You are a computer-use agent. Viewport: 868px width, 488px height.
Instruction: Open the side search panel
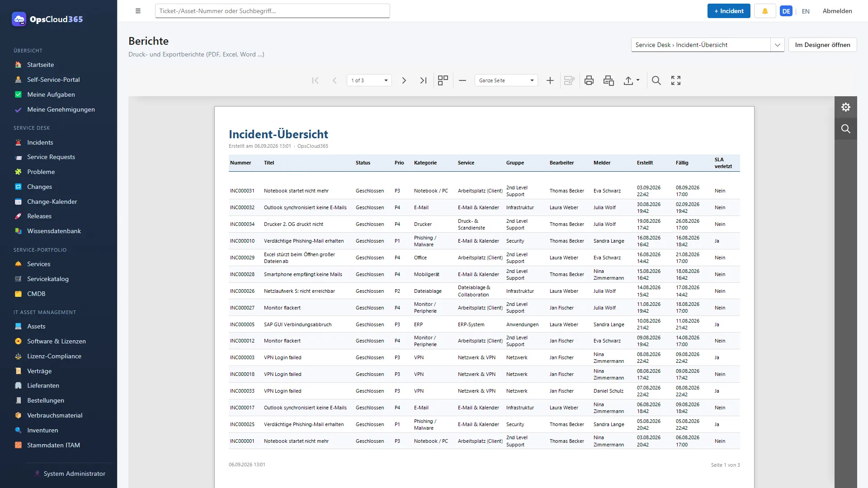846,129
